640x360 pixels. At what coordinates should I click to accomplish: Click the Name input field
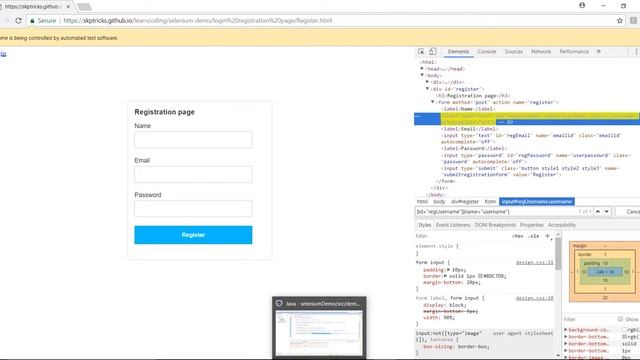tap(193, 140)
